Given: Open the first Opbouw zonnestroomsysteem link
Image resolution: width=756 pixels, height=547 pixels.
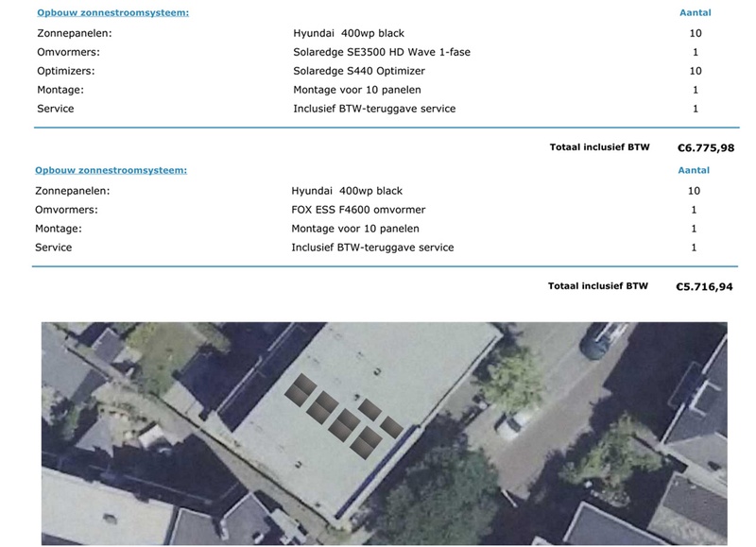Looking at the screenshot, I should click(113, 11).
